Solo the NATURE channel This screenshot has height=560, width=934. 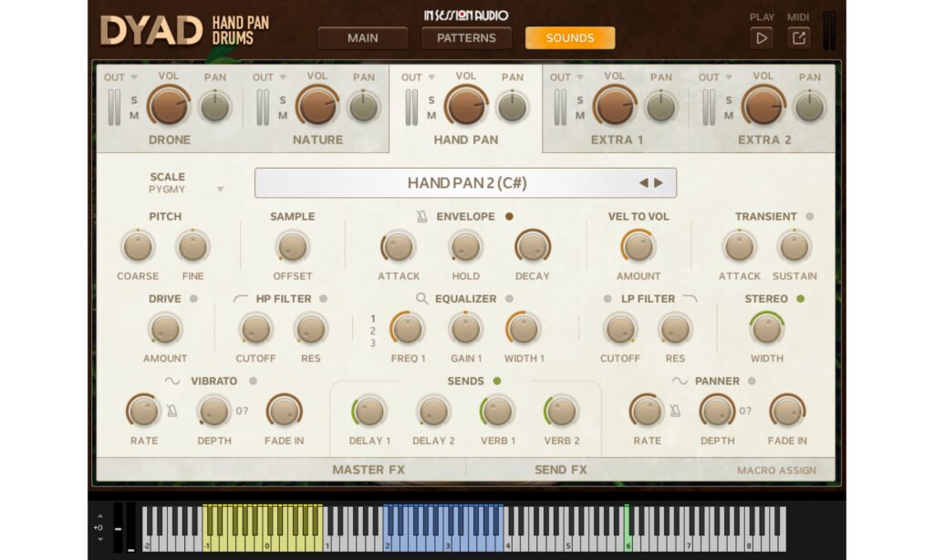click(283, 100)
